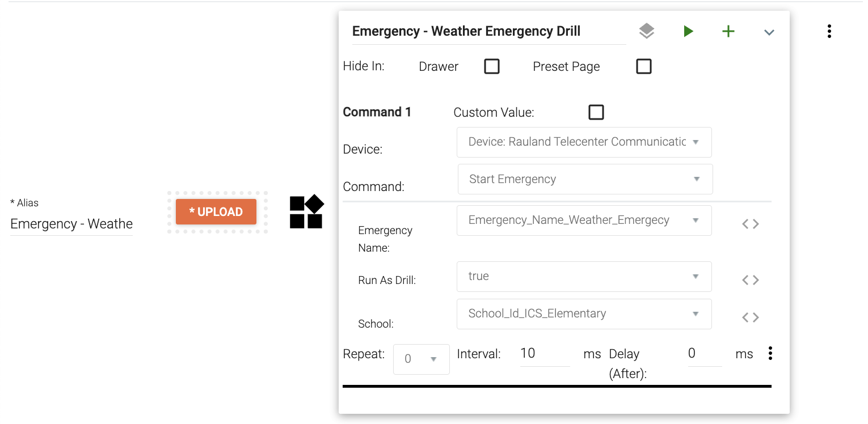
Task: Click the Command 1 heading text
Action: 377,112
